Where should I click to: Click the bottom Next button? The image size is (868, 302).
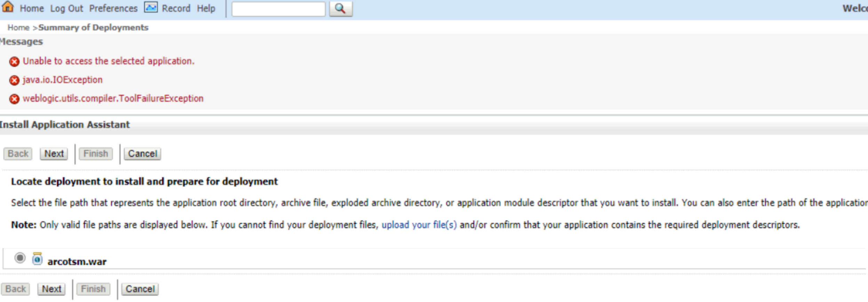pyautogui.click(x=51, y=289)
